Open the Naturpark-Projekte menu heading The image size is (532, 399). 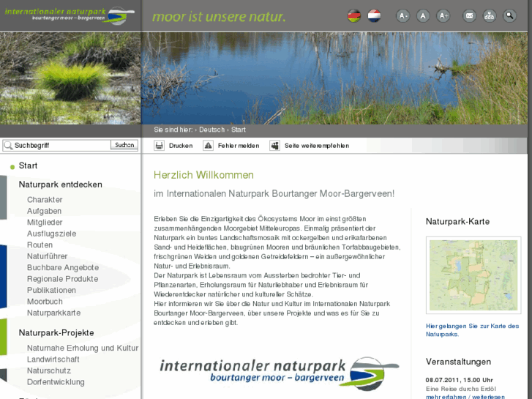pyautogui.click(x=56, y=333)
